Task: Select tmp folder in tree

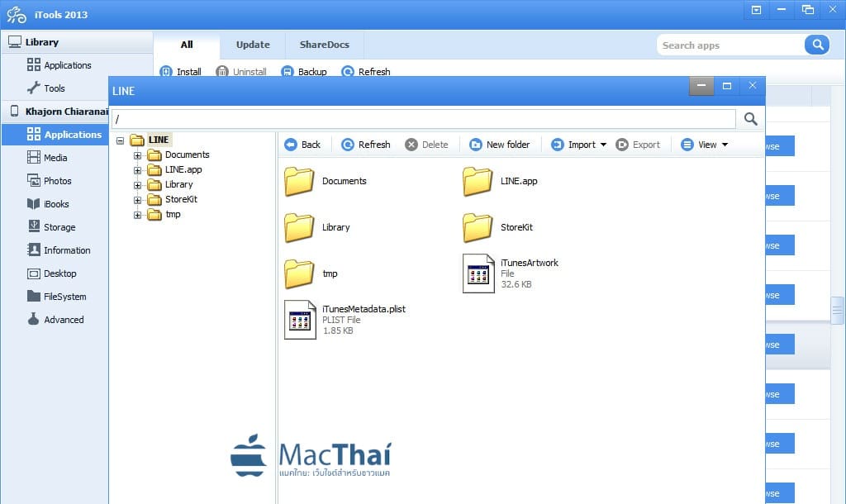Action: pyautogui.click(x=164, y=214)
